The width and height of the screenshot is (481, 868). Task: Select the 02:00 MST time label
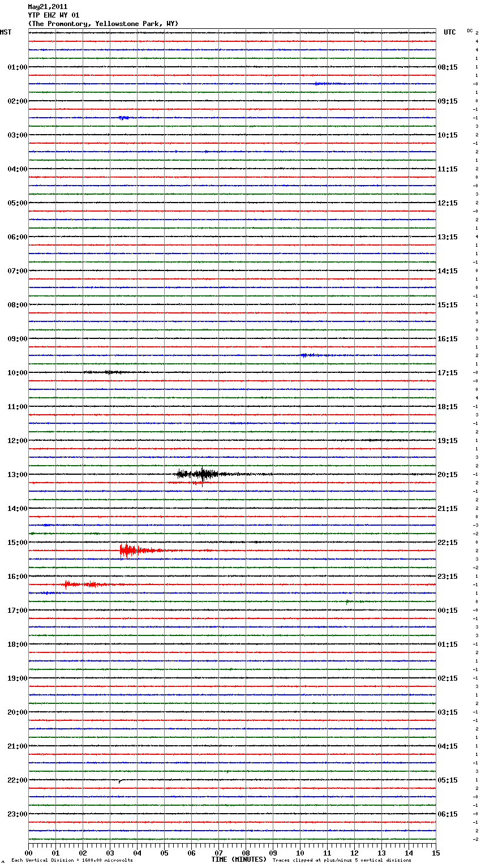18,101
